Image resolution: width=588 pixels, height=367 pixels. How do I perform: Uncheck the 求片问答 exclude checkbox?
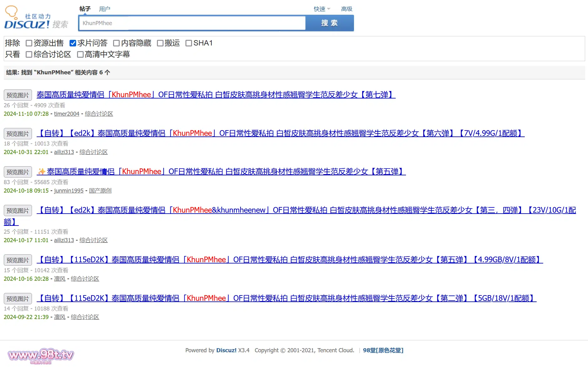pos(73,43)
